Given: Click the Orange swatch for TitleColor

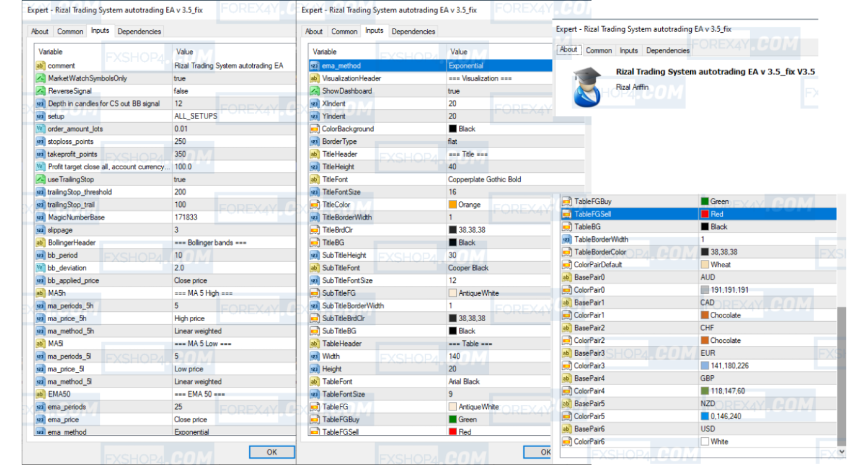Looking at the screenshot, I should (453, 205).
